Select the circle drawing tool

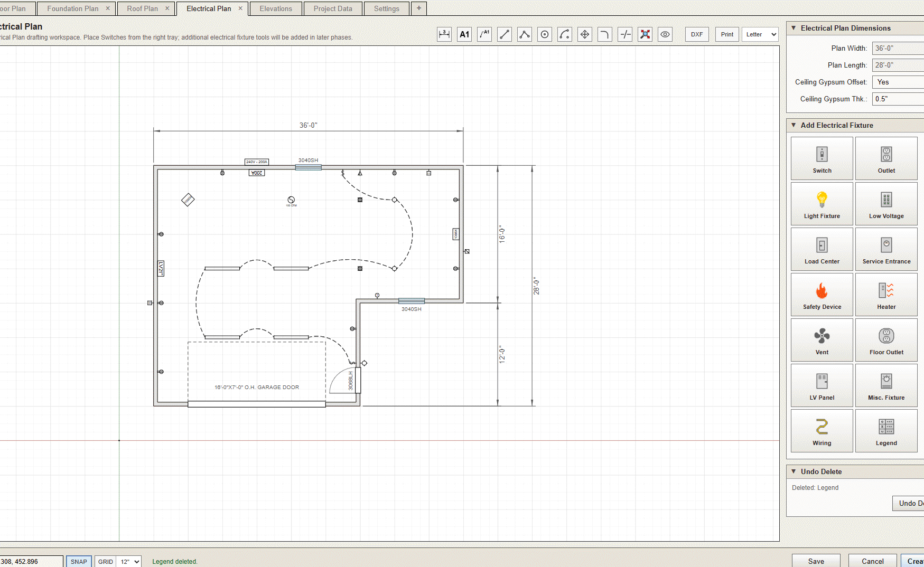click(545, 34)
